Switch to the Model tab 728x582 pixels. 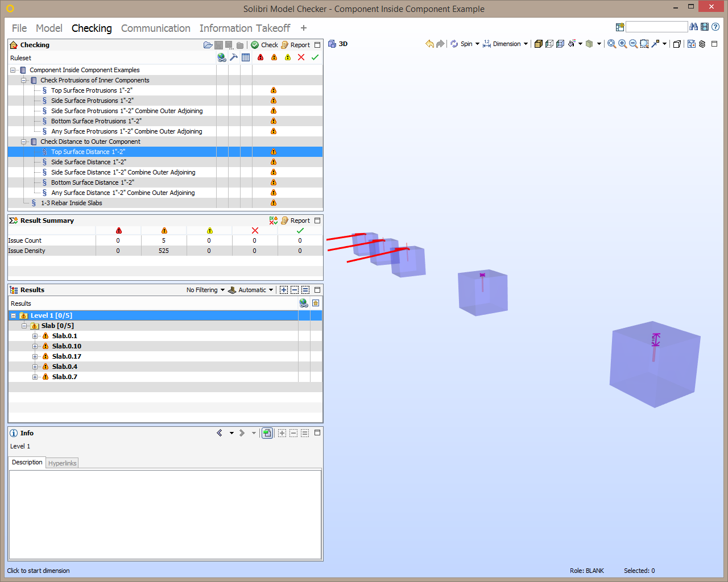(x=49, y=28)
